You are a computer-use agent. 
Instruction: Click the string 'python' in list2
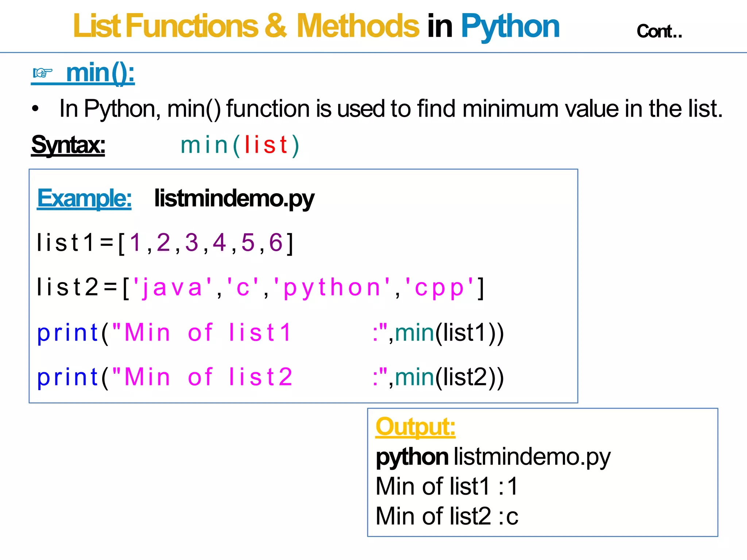(332, 288)
